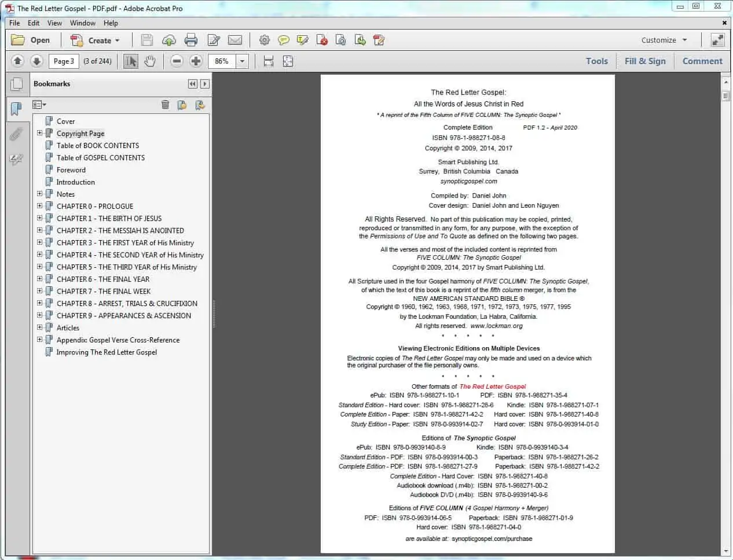Open the Create PDF dropdown
The width and height of the screenshot is (733, 560).
pos(95,40)
